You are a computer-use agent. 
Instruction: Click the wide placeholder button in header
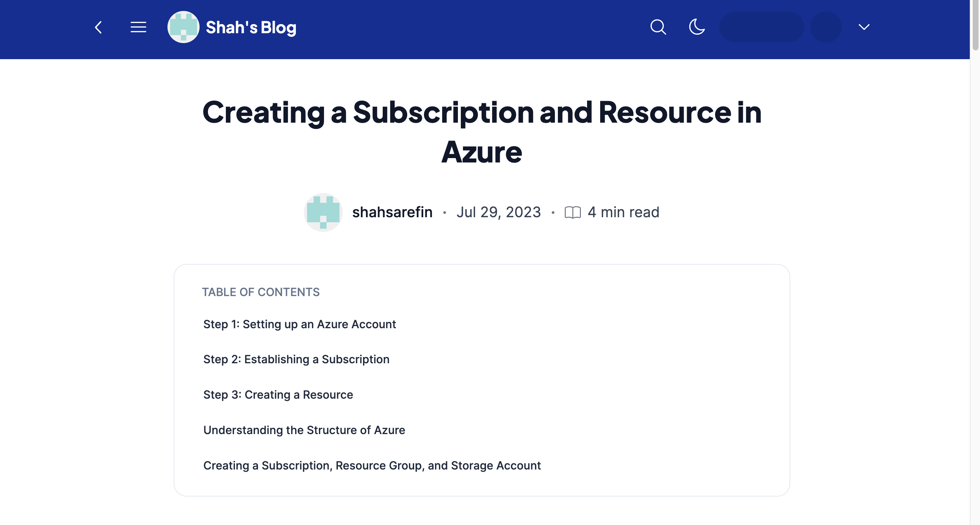coord(761,27)
